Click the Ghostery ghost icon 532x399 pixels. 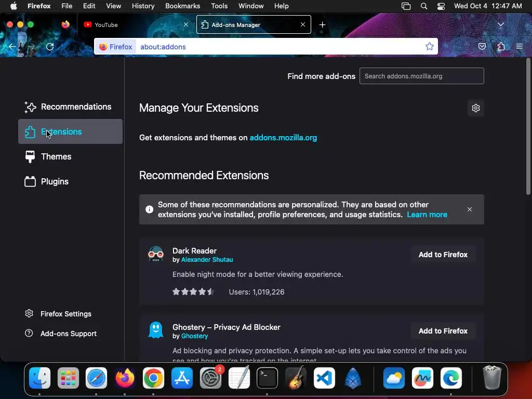[156, 330]
